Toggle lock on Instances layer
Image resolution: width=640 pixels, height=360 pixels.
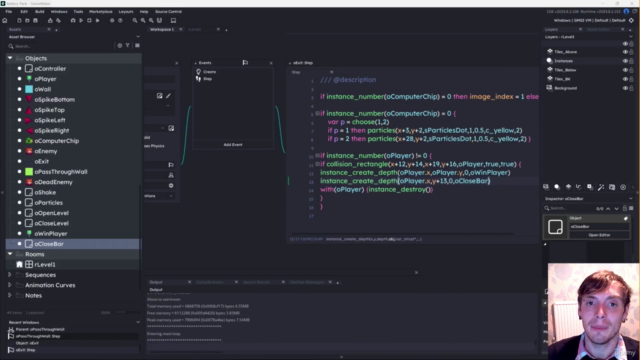[631, 61]
